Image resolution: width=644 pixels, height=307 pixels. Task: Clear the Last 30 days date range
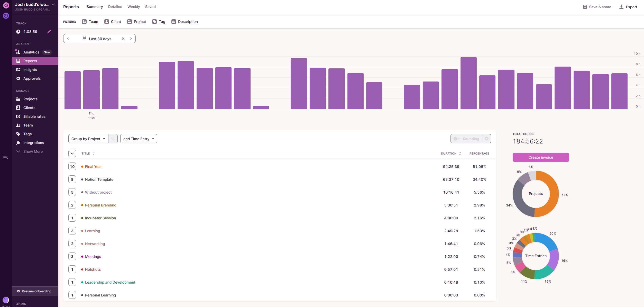(x=123, y=39)
